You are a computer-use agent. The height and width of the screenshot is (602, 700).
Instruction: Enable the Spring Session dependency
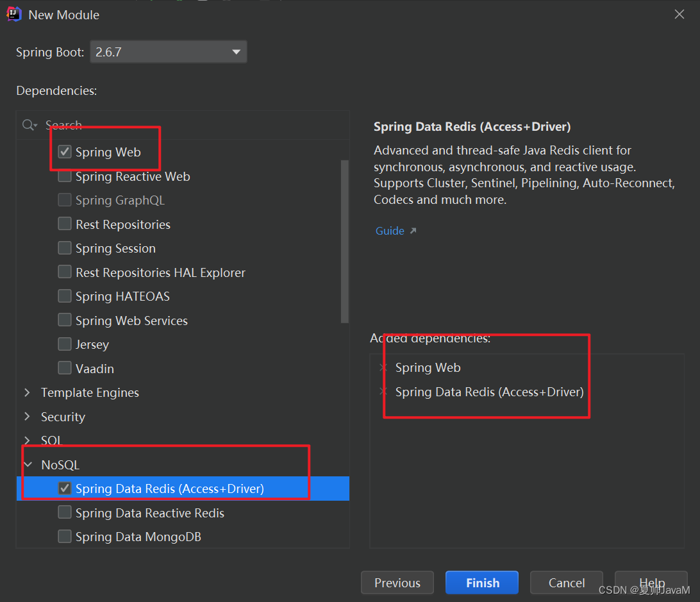tap(65, 248)
